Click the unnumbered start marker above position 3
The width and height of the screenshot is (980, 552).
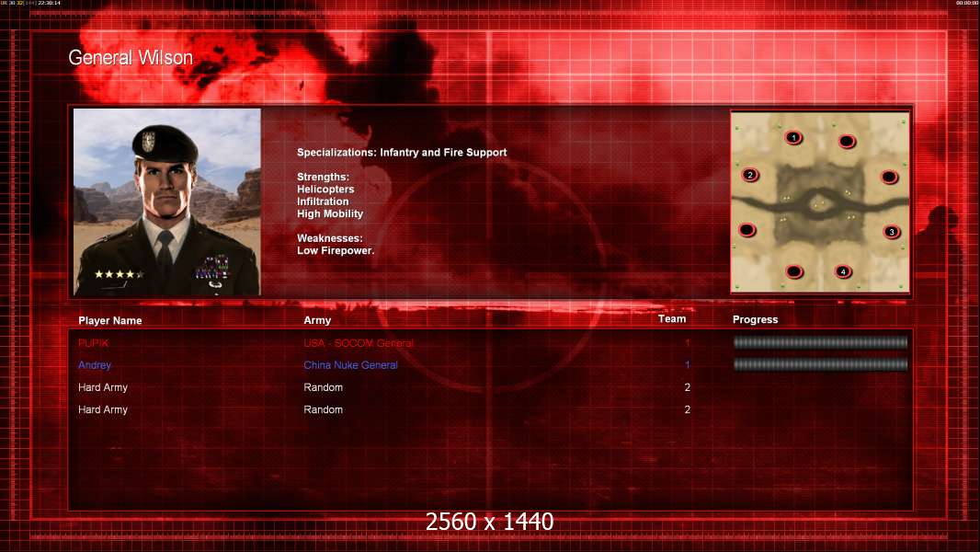pyautogui.click(x=889, y=178)
